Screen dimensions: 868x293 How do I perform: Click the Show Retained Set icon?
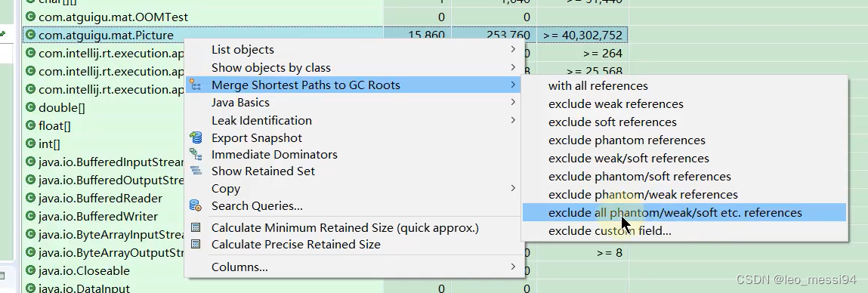coord(196,171)
